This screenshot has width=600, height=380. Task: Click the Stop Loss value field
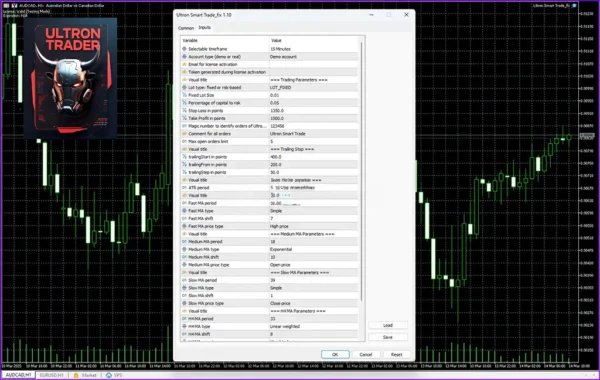tap(314, 111)
